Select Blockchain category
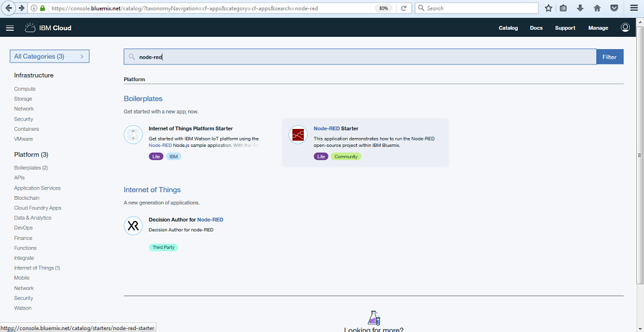644x332 pixels. (26, 198)
